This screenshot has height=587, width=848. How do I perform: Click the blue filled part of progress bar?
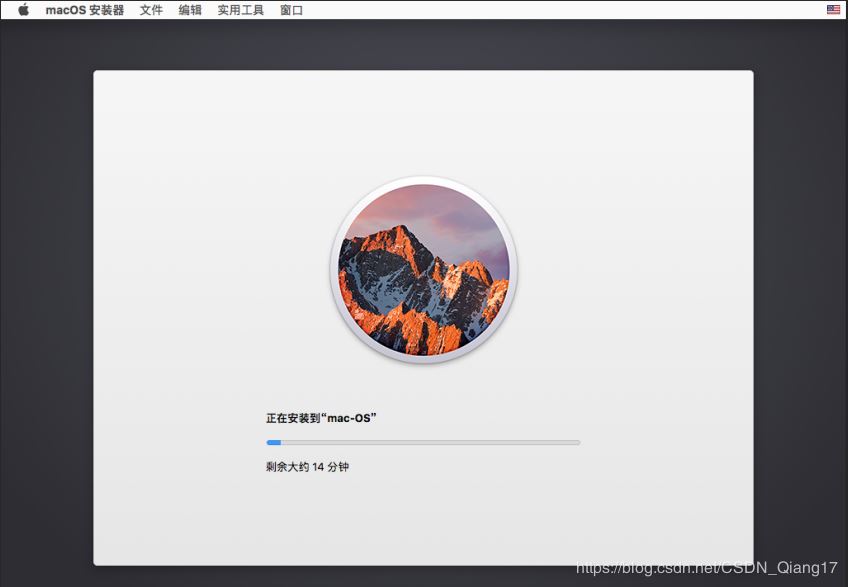[273, 442]
